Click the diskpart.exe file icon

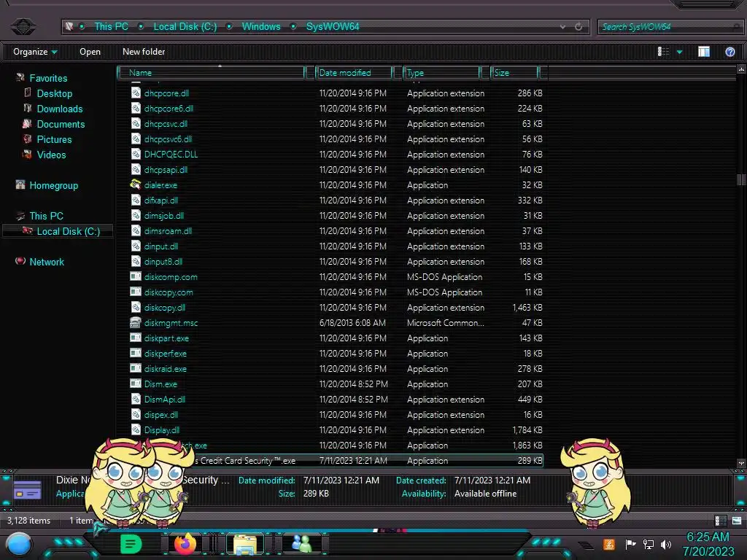[136, 338]
